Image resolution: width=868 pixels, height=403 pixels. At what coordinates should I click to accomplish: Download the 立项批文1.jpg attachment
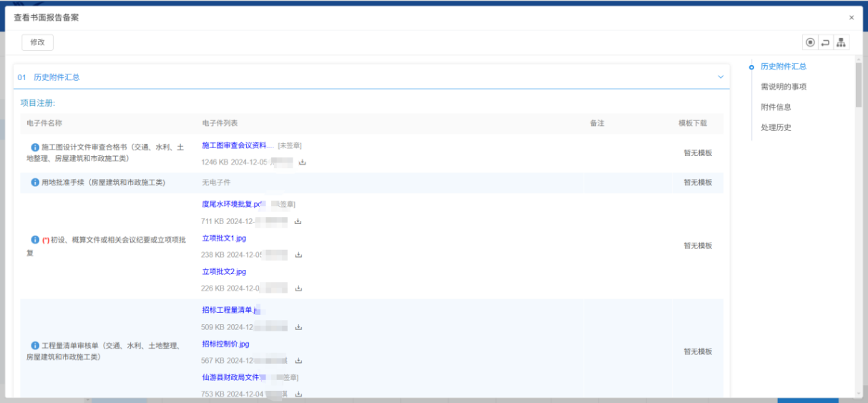click(298, 255)
